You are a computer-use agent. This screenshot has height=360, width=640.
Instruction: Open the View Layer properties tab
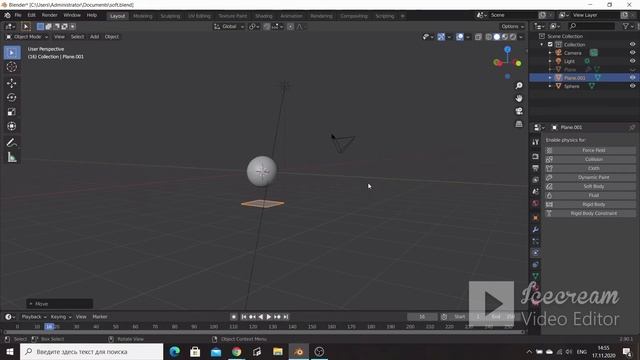(x=536, y=180)
